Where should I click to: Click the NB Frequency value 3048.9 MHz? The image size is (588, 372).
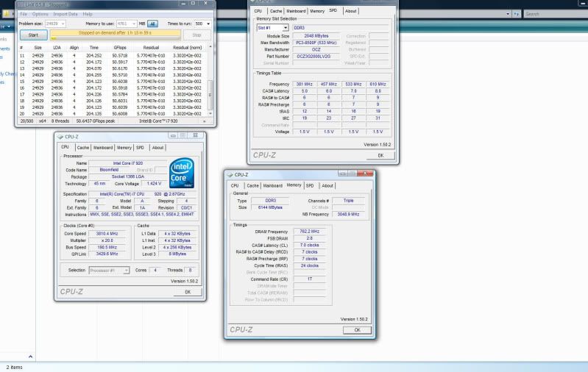tap(348, 214)
